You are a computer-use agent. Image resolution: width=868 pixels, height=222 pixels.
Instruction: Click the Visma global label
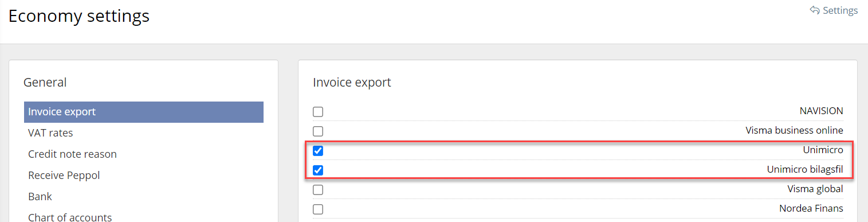(815, 189)
